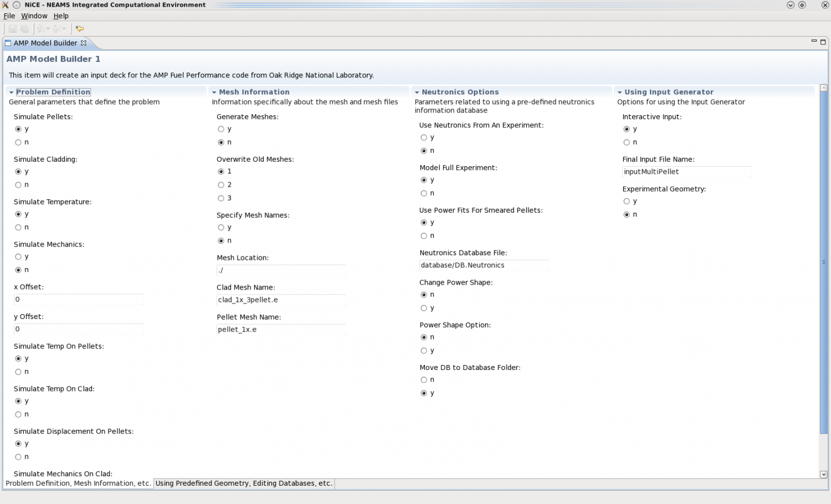The image size is (831, 504).
Task: Minimize the editor area icon
Action: click(x=814, y=42)
